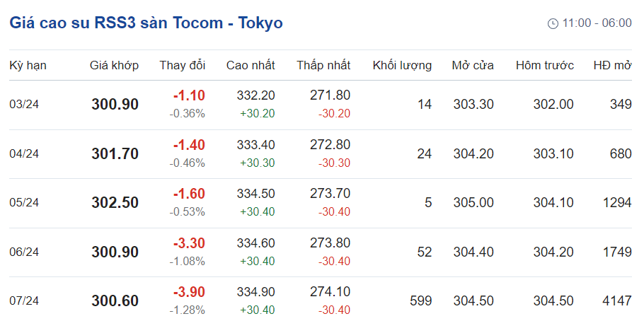This screenshot has height=321, width=644.
Task: Select the Cao nhất column header
Action: [251, 66]
